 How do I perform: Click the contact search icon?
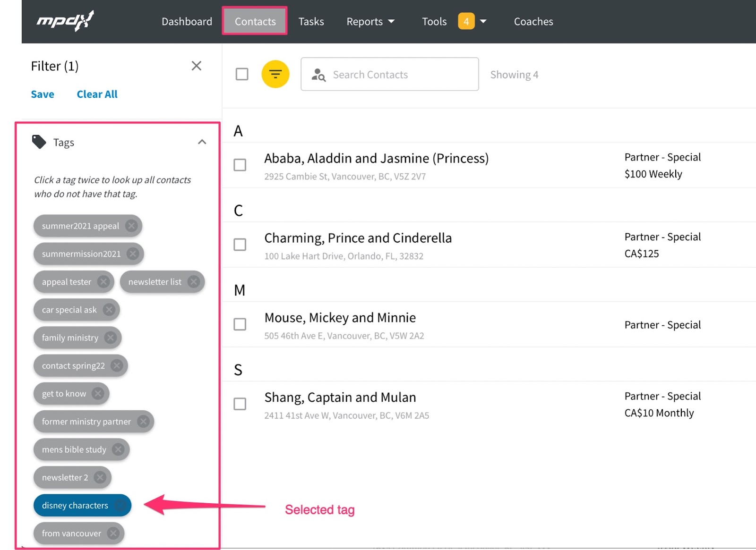click(318, 75)
